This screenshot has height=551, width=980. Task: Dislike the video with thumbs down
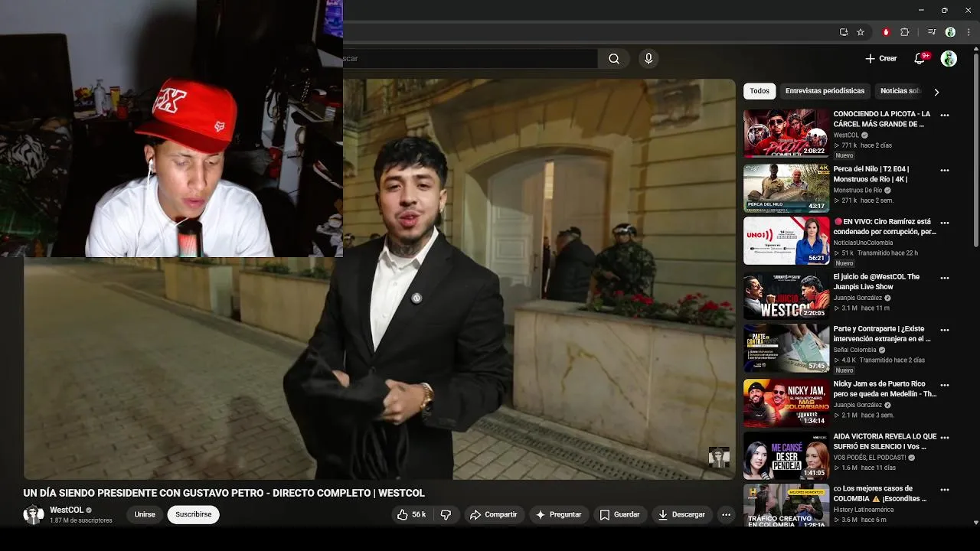point(446,515)
